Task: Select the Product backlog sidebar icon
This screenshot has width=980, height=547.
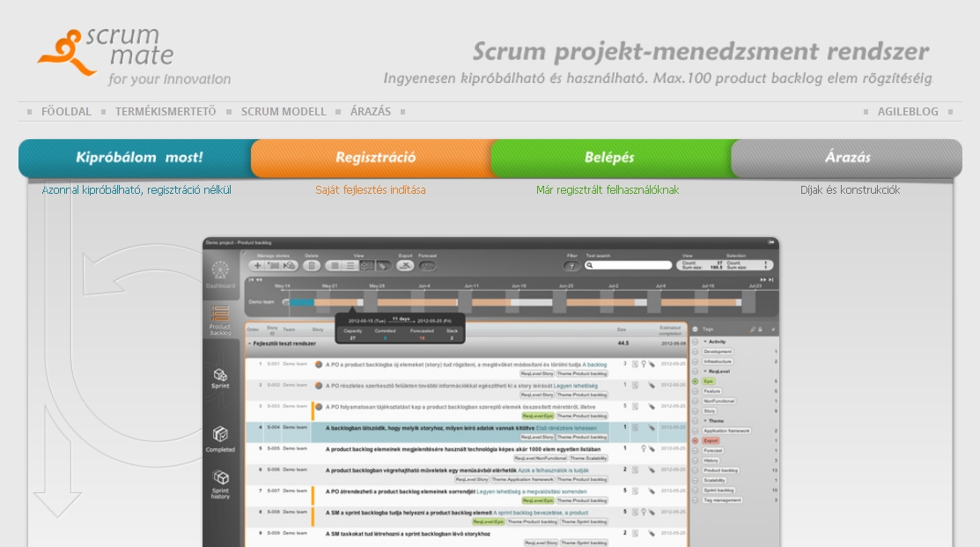Action: pyautogui.click(x=220, y=319)
